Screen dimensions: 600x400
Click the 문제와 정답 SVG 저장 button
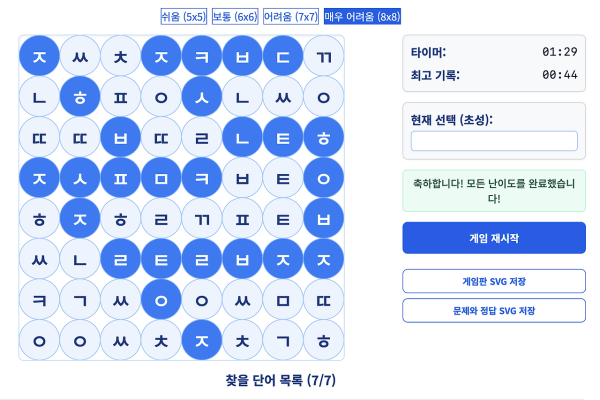click(x=494, y=311)
